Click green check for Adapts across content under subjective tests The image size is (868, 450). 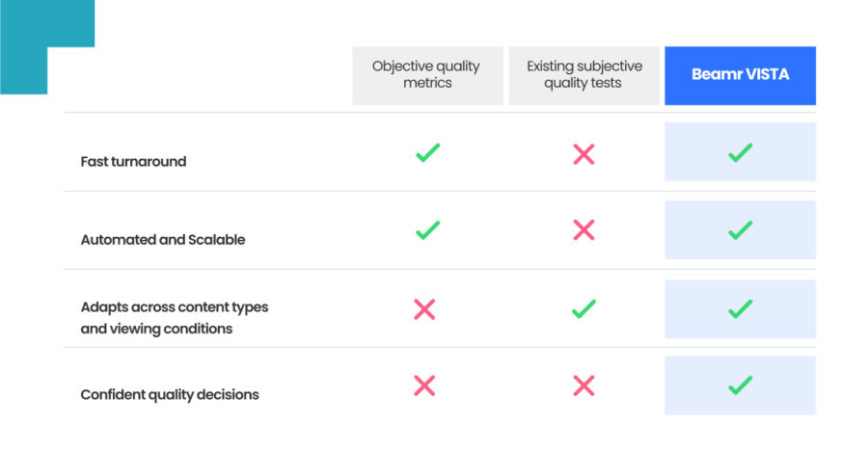coord(583,309)
